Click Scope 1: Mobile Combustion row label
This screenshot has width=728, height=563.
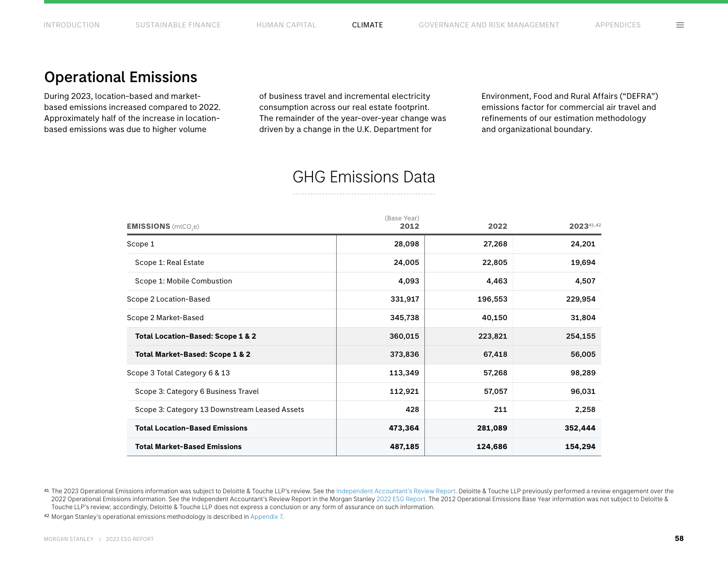coord(184,281)
